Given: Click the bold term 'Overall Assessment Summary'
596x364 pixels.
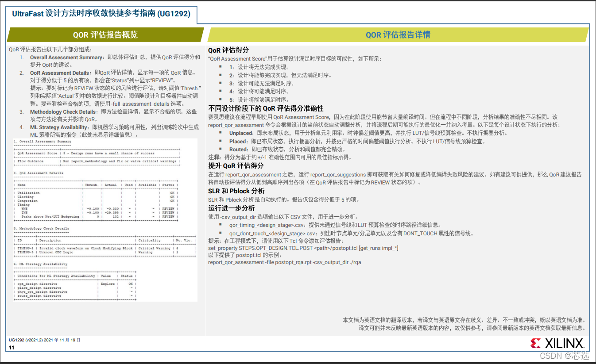Looking at the screenshot, I should pyautogui.click(x=66, y=57).
